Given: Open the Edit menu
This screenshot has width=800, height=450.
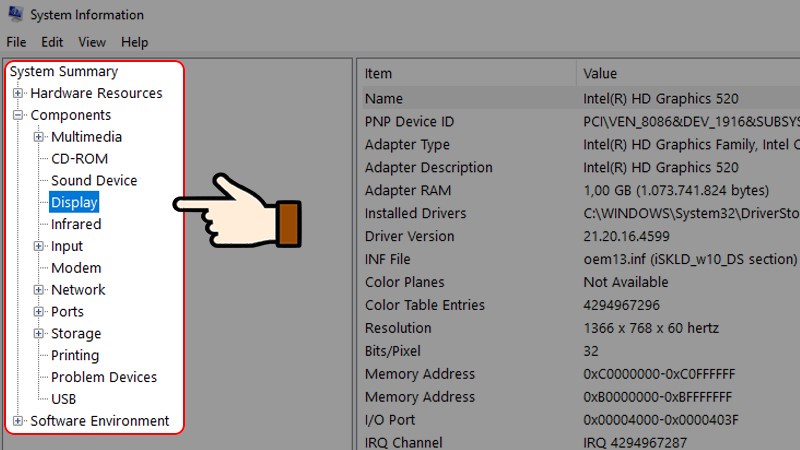Looking at the screenshot, I should click(x=52, y=42).
